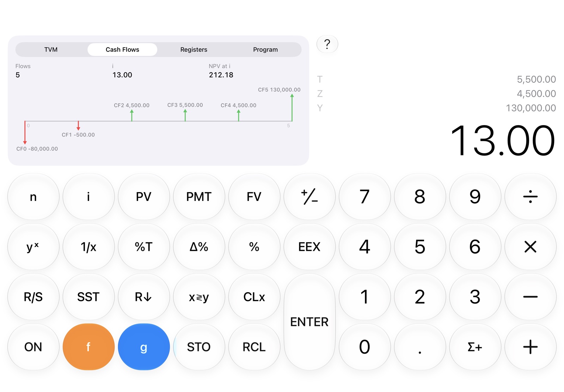564x392 pixels.
Task: Tap the digit 3 key
Action: point(475,297)
